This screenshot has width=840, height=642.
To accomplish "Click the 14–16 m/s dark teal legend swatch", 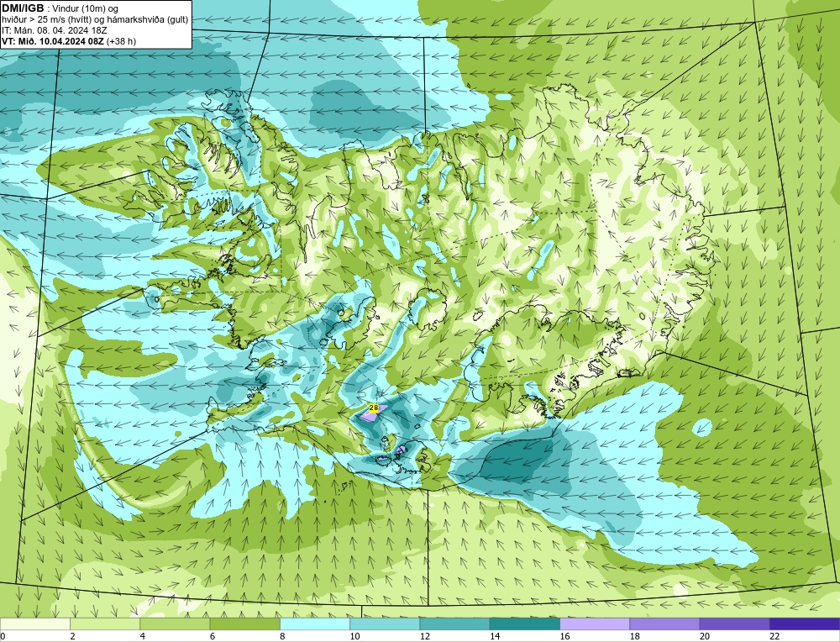I will tap(524, 624).
